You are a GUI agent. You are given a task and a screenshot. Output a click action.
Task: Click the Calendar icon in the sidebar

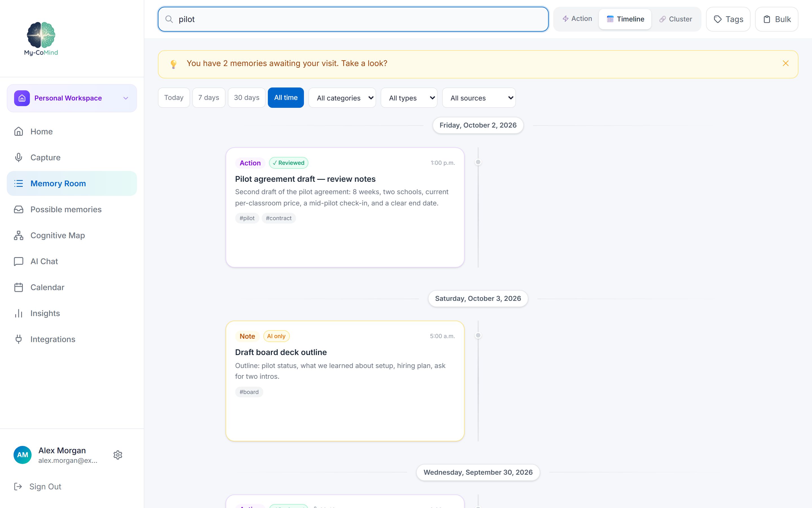coord(19,287)
